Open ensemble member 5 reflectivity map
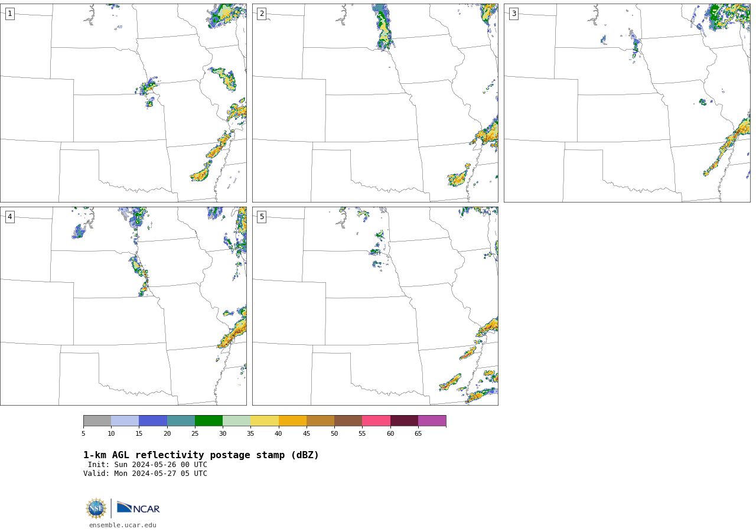 pos(375,306)
